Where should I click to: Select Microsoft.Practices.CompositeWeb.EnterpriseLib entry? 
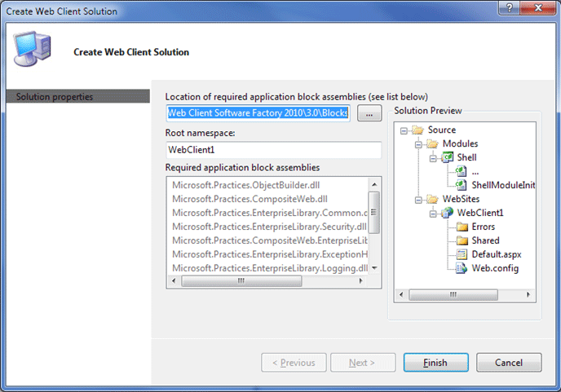click(x=270, y=240)
